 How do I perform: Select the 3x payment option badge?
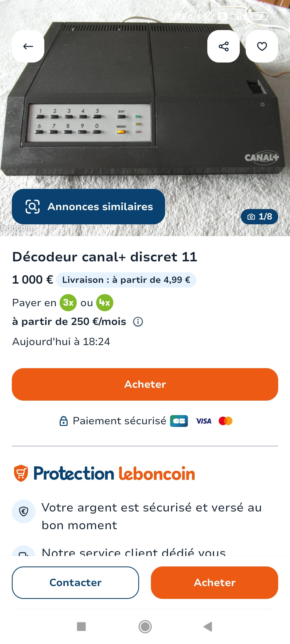click(x=68, y=303)
